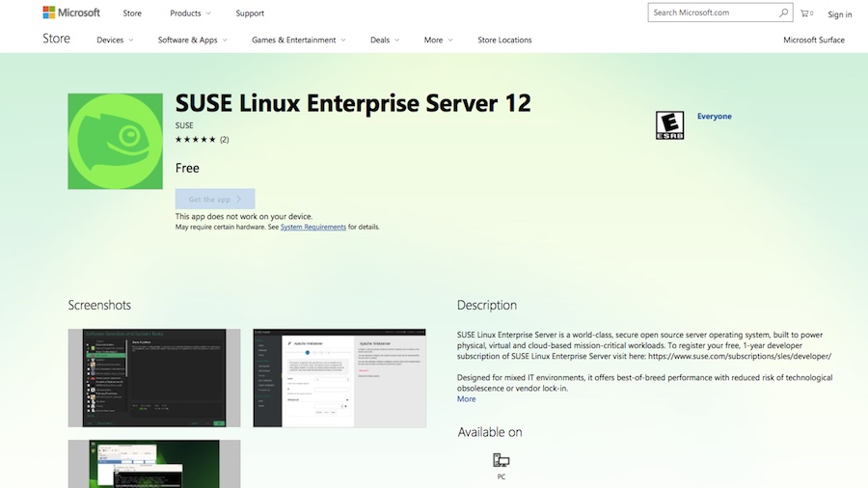Screen dimensions: 868x488
Task: Click the (2) review count
Action: (x=224, y=140)
